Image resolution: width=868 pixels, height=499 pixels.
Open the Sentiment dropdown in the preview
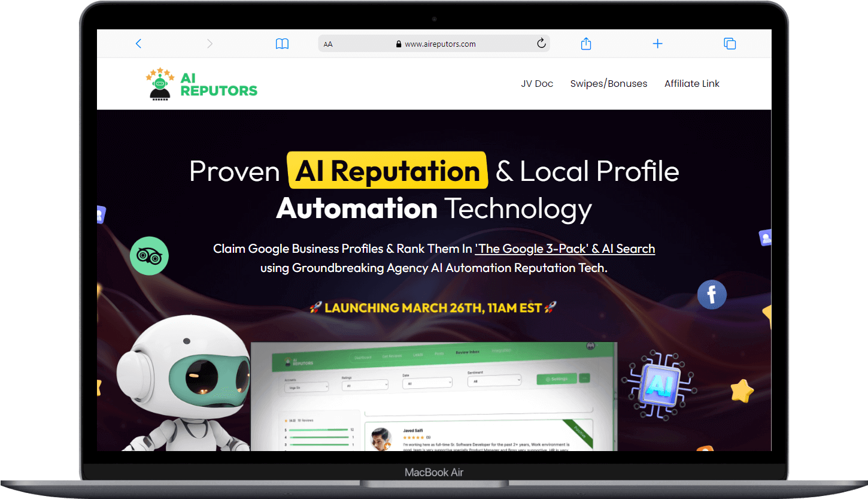tap(494, 380)
